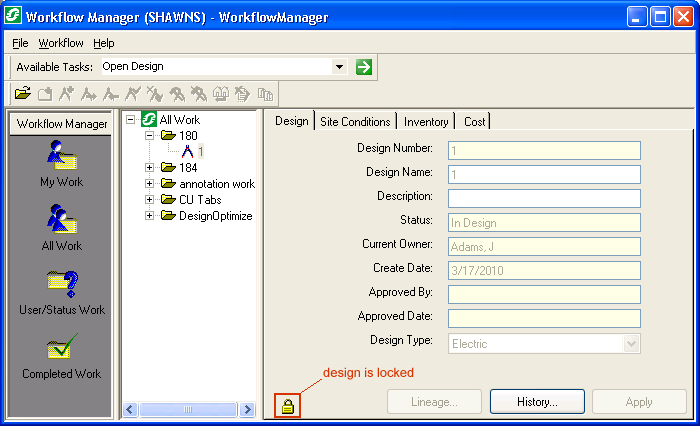Image resolution: width=700 pixels, height=426 pixels.
Task: Open the Workflow menu
Action: [x=61, y=43]
